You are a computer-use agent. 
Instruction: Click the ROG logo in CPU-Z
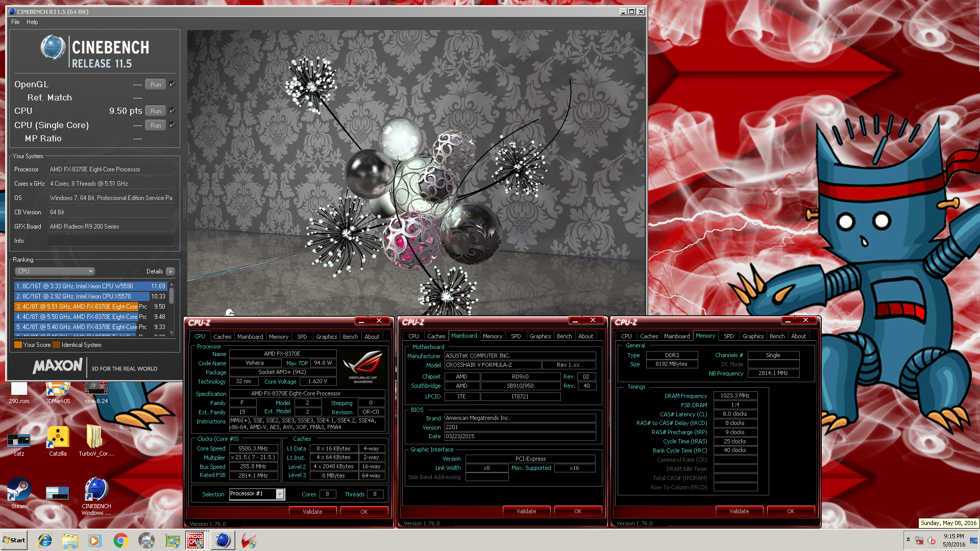pyautogui.click(x=363, y=366)
